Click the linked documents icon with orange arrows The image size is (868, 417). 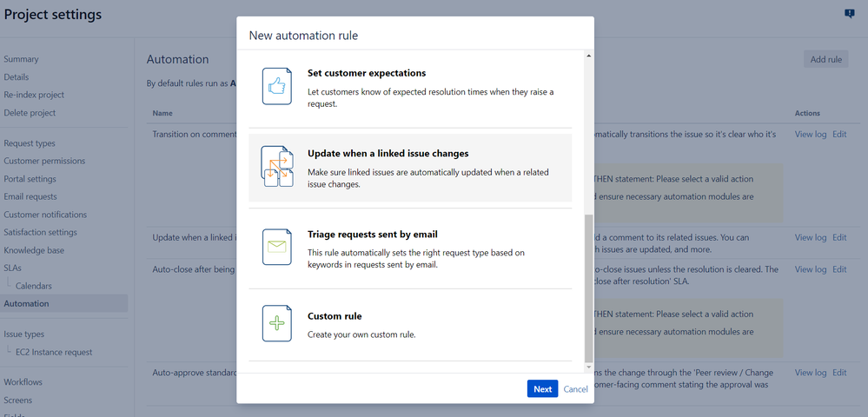click(x=277, y=166)
